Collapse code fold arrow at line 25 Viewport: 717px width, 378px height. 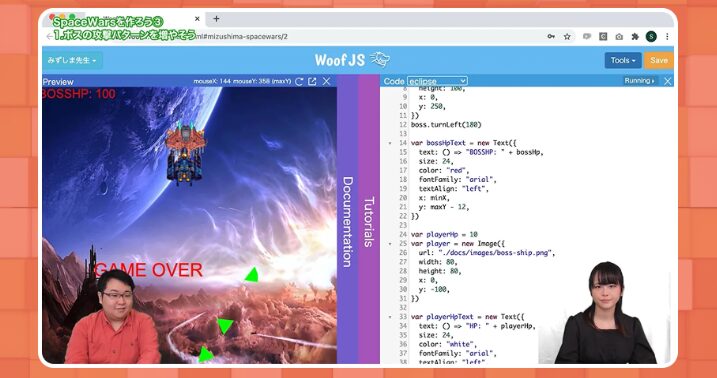click(390, 244)
